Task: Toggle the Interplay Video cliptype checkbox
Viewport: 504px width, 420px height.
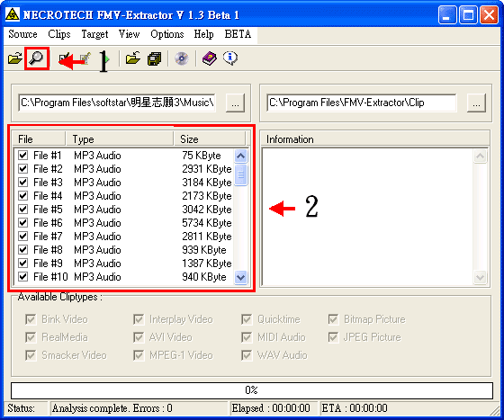Action: [x=139, y=319]
